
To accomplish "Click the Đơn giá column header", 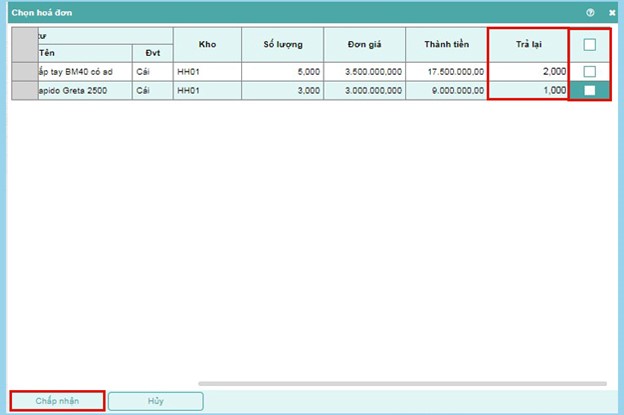I will tap(364, 44).
